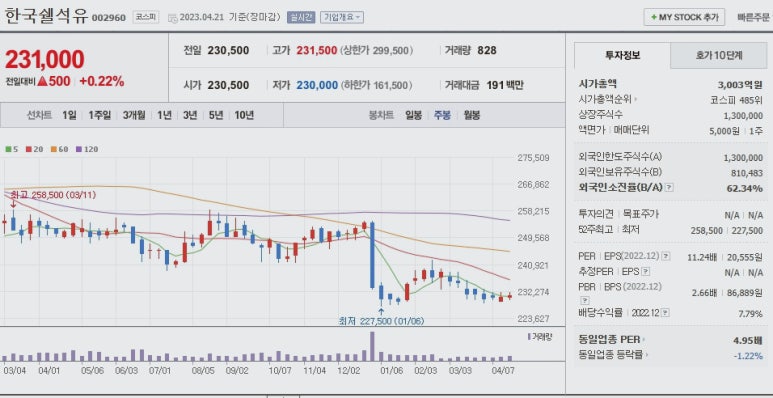
Task: Click the -1.22% 동일업종 등락률 value
Action: point(748,356)
